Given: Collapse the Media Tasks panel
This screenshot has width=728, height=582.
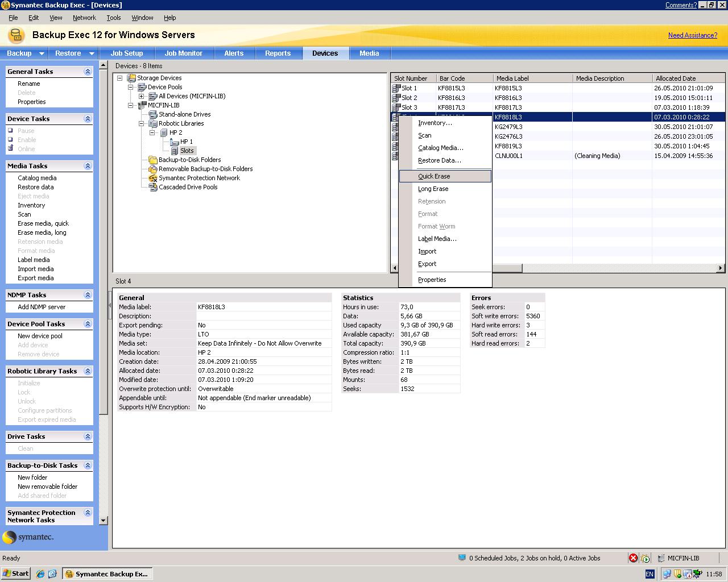Looking at the screenshot, I should click(x=88, y=166).
